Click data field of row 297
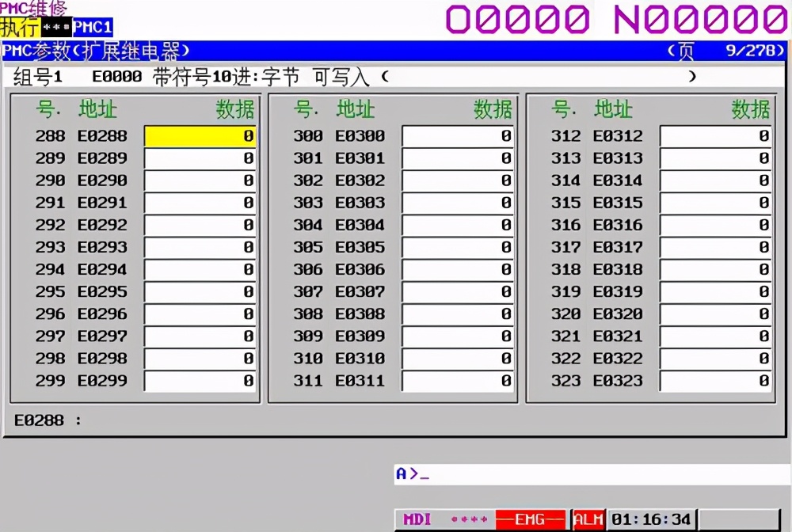Screen dimensions: 792x532 click(200, 336)
